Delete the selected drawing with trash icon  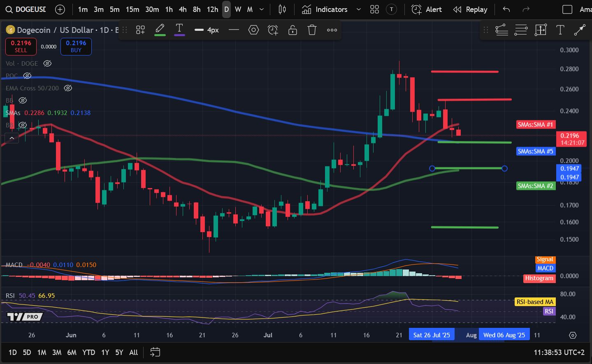tap(312, 30)
